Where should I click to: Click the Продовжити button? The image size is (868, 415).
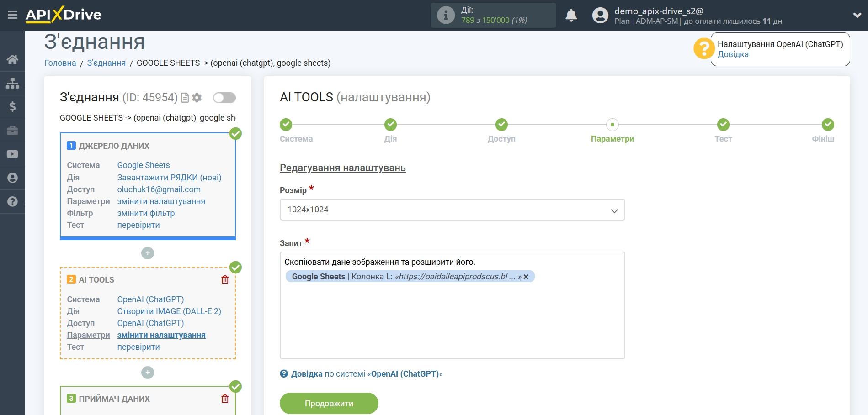click(x=329, y=404)
